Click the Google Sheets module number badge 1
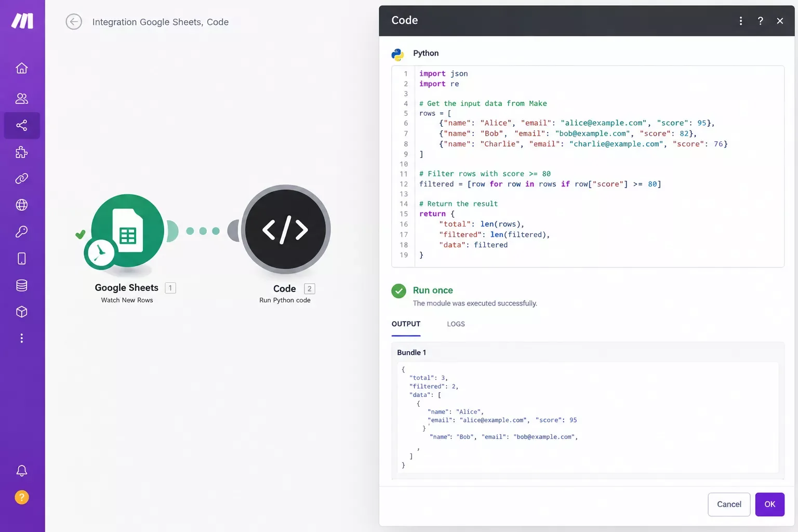The height and width of the screenshot is (532, 798). (x=170, y=288)
